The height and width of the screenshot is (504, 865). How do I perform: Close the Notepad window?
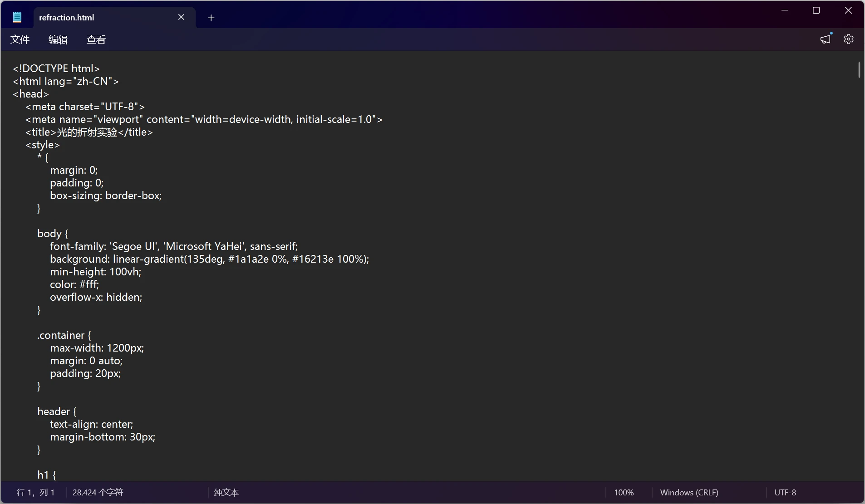848,10
